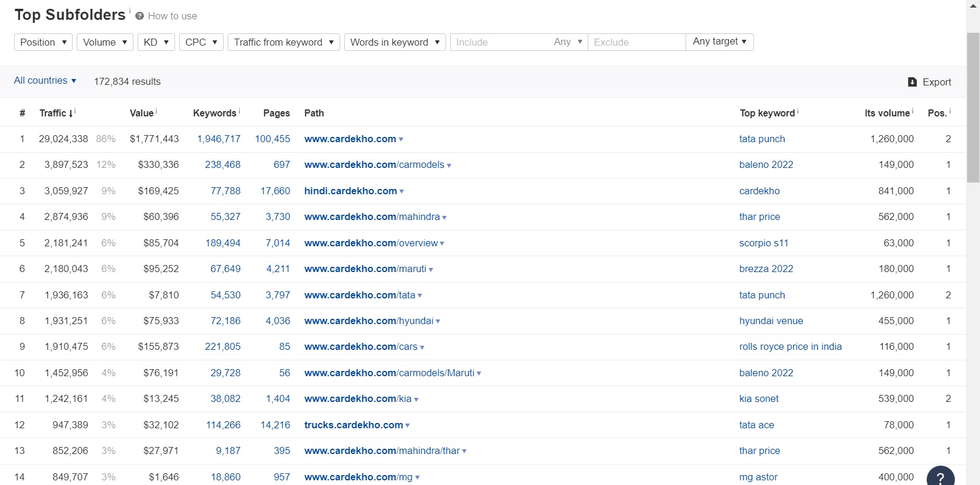The height and width of the screenshot is (485, 980).
Task: Open top keyword hyundai venue
Action: [x=771, y=321]
